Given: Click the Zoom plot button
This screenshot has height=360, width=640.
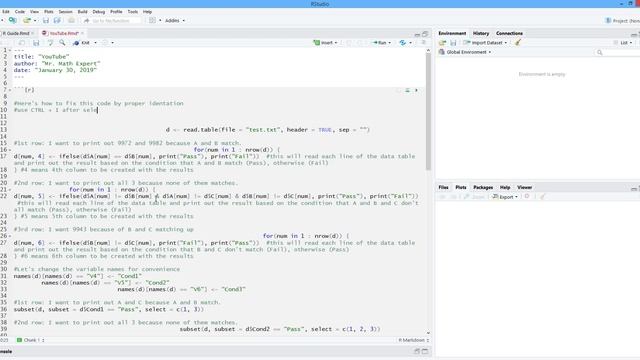Looking at the screenshot, I should [474, 197].
